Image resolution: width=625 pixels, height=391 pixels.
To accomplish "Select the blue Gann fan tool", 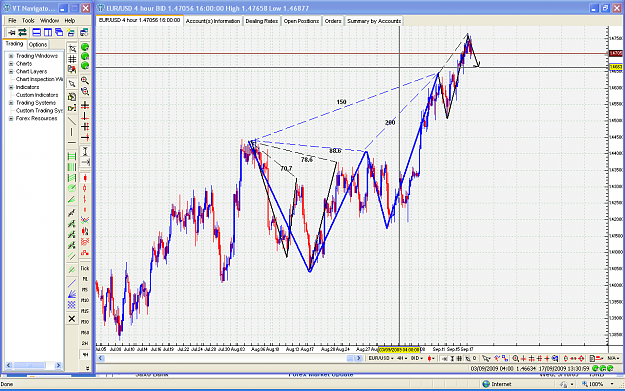I will [x=72, y=294].
